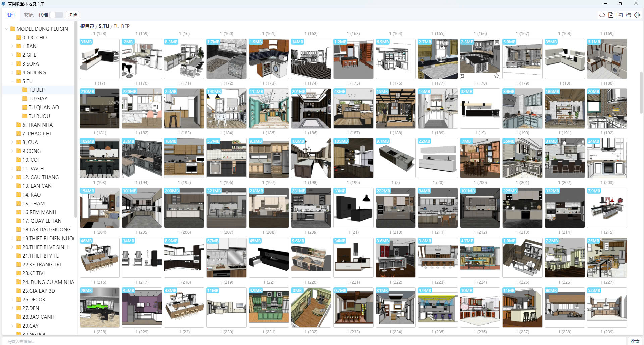
Task: Toggle the 代理 proxy switch
Action: (x=56, y=15)
